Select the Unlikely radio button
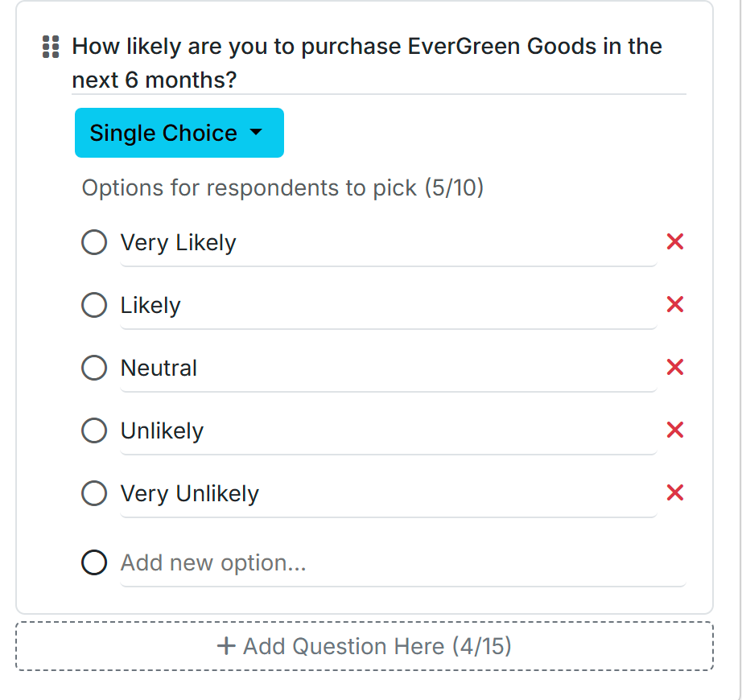The height and width of the screenshot is (700, 742). click(94, 430)
